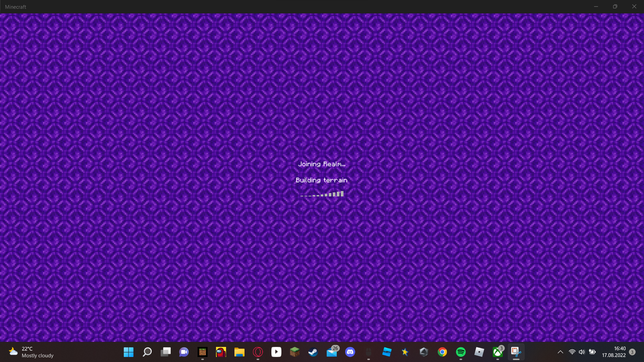The width and height of the screenshot is (644, 362).
Task: Click the volume speaker tray icon
Action: (x=582, y=352)
